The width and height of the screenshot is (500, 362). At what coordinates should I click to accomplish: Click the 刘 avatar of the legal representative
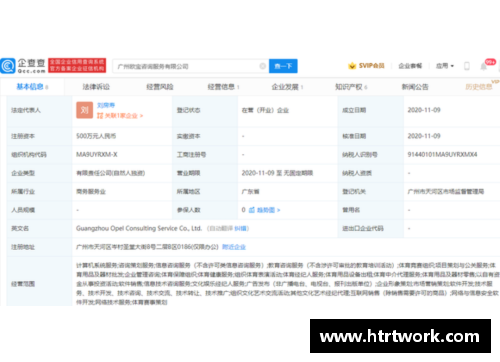pyautogui.click(x=84, y=110)
